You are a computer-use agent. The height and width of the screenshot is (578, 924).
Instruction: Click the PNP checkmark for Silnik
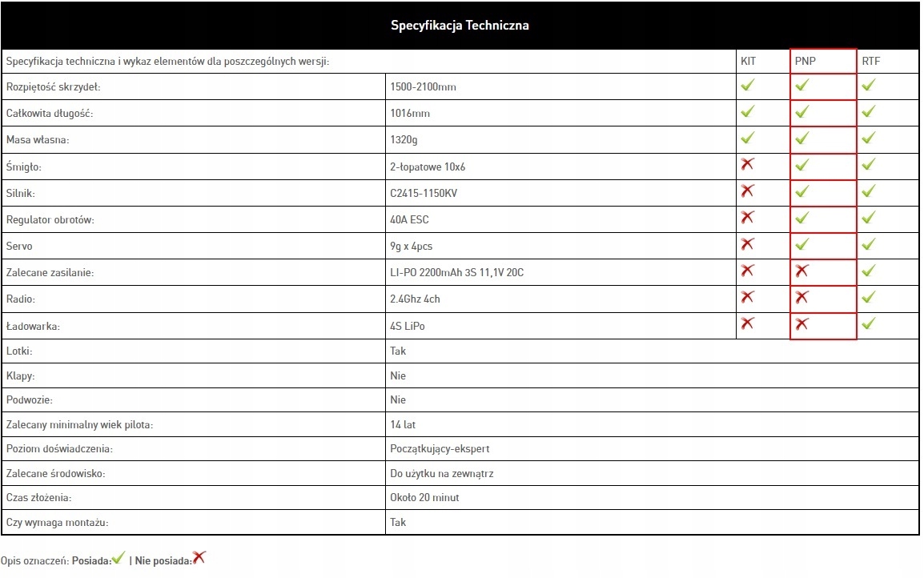pos(802,191)
